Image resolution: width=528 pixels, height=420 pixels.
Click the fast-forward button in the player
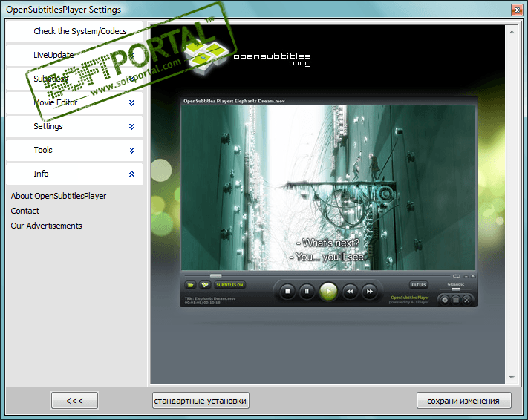(x=369, y=292)
